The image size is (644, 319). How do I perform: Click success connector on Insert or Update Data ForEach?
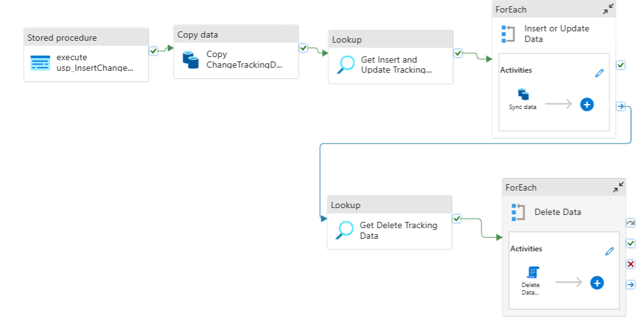click(621, 65)
